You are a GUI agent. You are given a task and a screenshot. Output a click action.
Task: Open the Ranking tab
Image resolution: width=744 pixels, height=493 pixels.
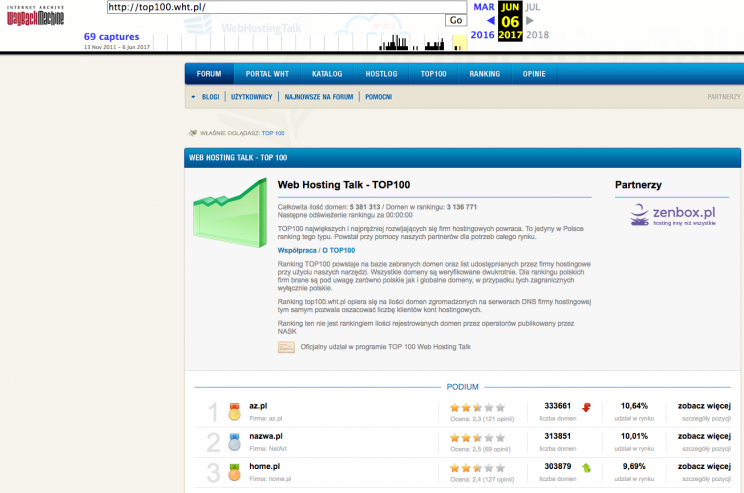point(484,74)
